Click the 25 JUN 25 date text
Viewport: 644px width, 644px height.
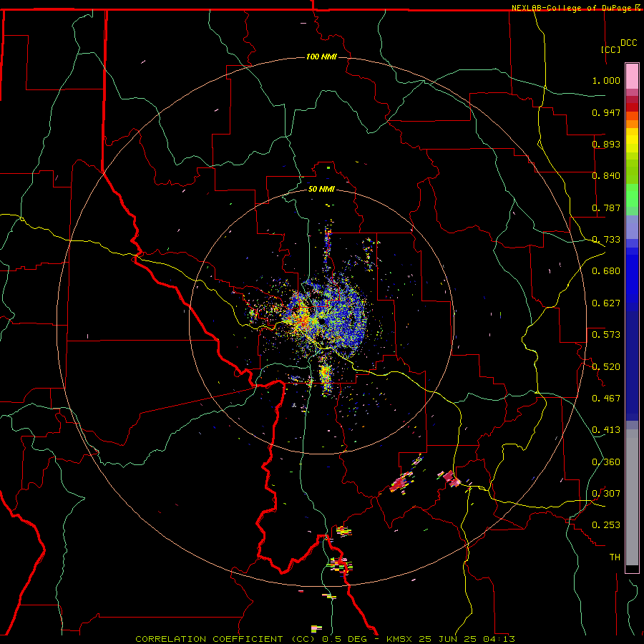(x=447, y=639)
